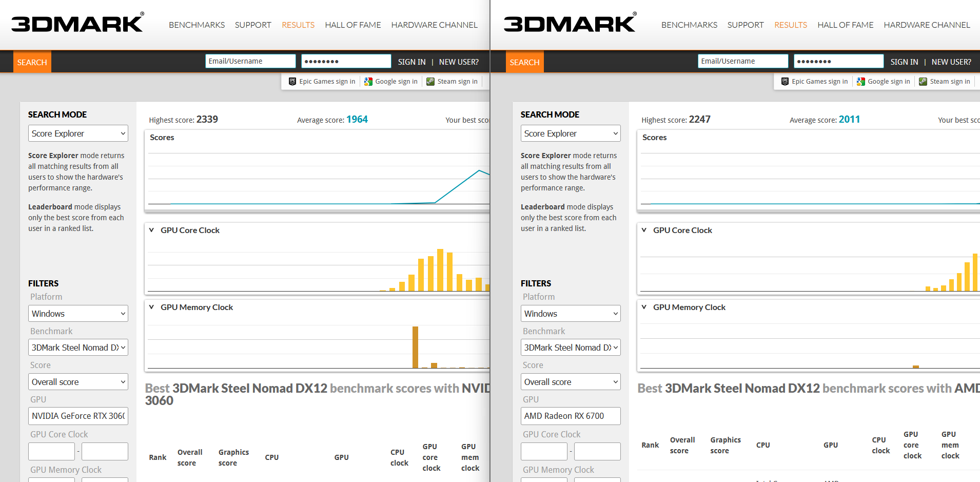Screen dimensions: 980x482
Task: Open Platform Windows dropdown in right window
Action: 571,314
